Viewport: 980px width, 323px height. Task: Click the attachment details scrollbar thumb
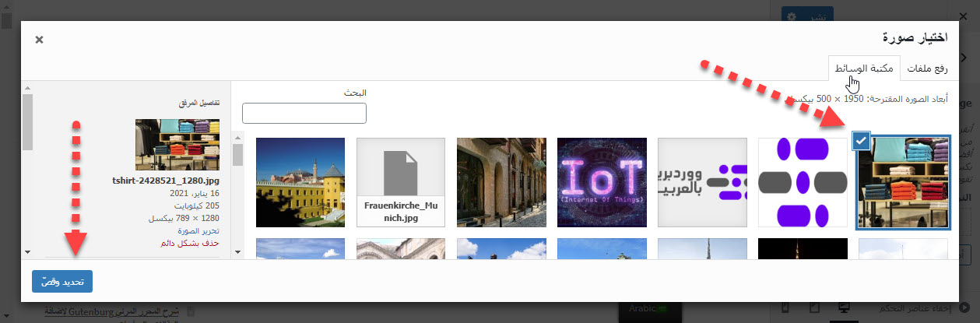coord(28,121)
